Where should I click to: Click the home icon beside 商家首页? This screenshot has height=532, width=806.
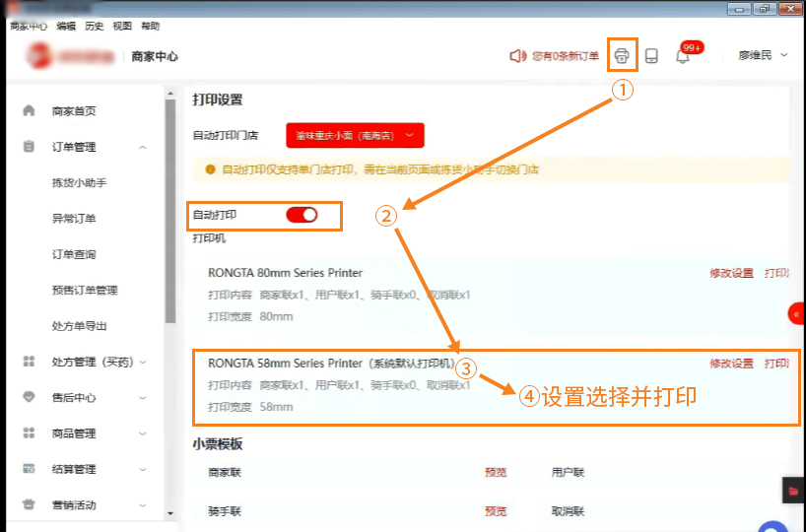tap(29, 111)
